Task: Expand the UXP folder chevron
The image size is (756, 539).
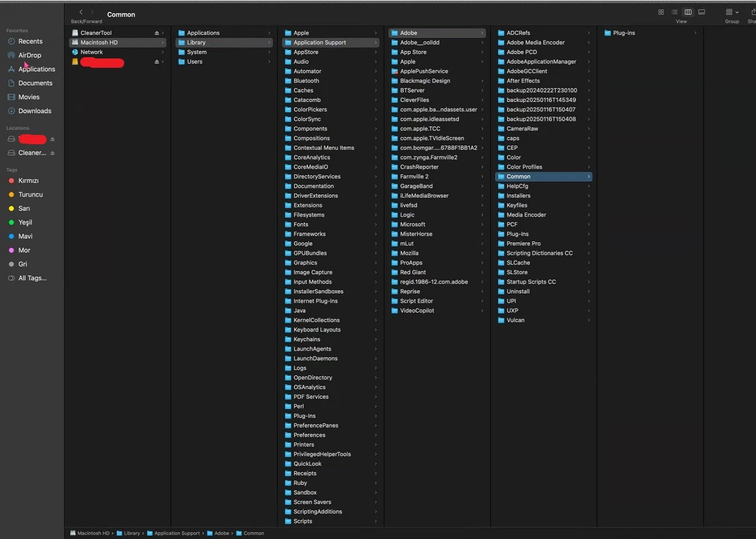Action: [588, 310]
